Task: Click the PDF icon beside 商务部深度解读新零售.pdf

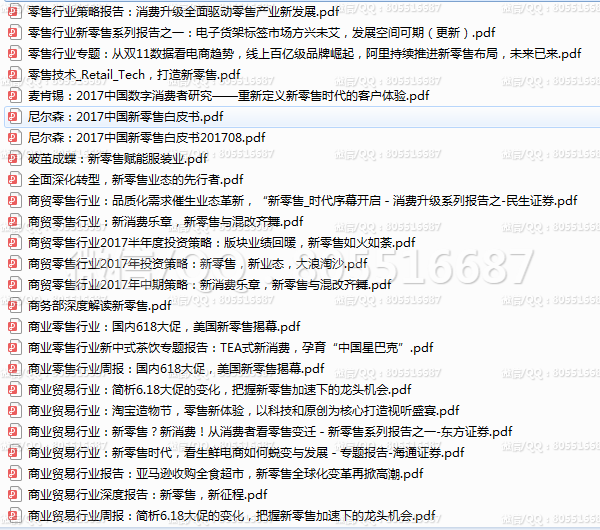Action: pyautogui.click(x=14, y=306)
